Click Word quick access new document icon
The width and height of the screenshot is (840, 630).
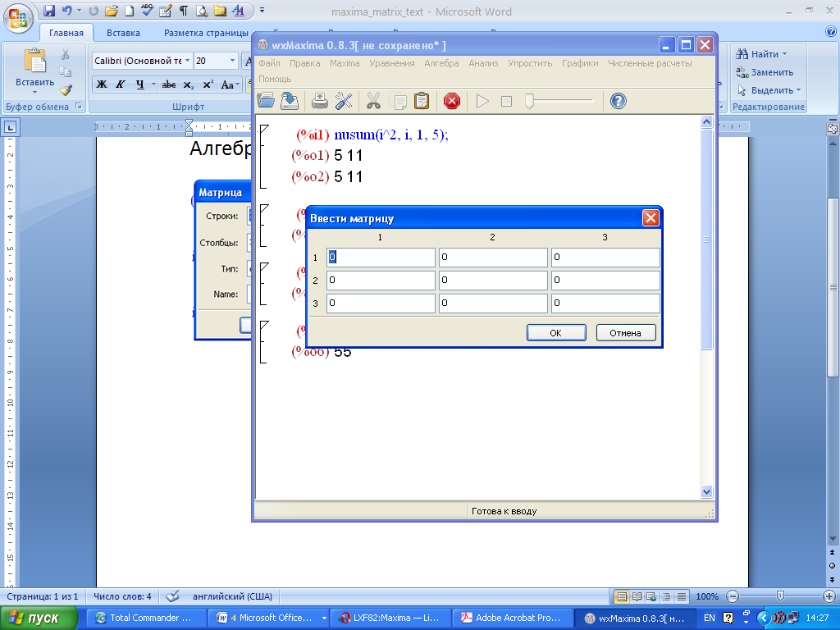[x=129, y=10]
